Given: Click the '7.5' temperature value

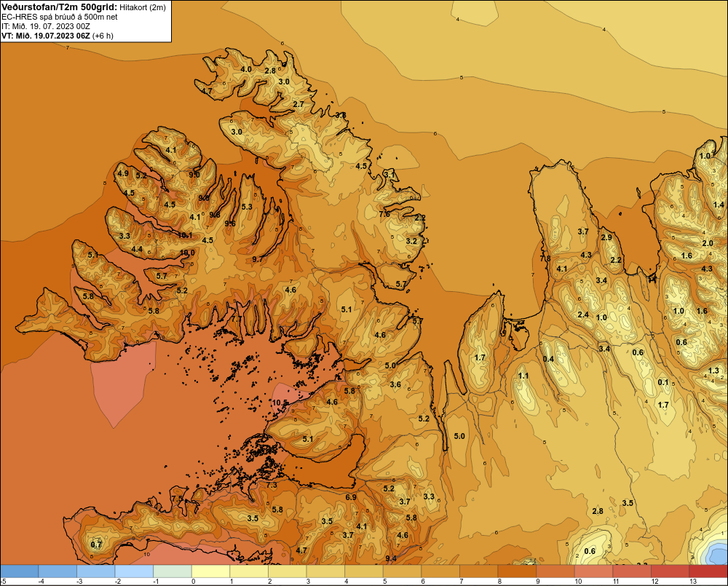Looking at the screenshot, I should click(177, 498).
